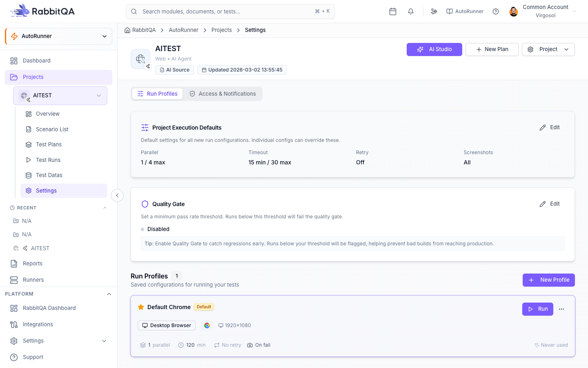Image resolution: width=588 pixels, height=368 pixels.
Task: Click the user avatar picture
Action: (x=514, y=11)
